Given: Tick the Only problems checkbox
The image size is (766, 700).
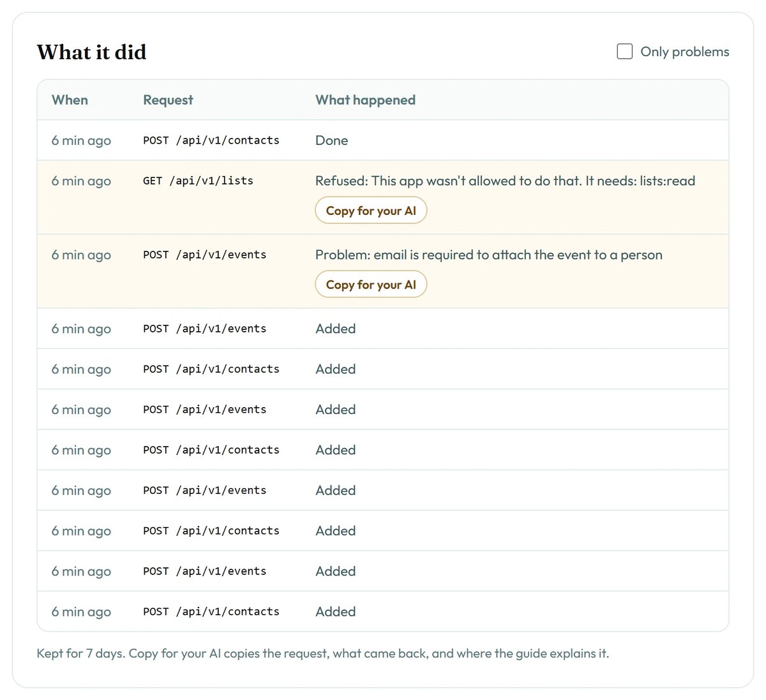Looking at the screenshot, I should pyautogui.click(x=624, y=52).
